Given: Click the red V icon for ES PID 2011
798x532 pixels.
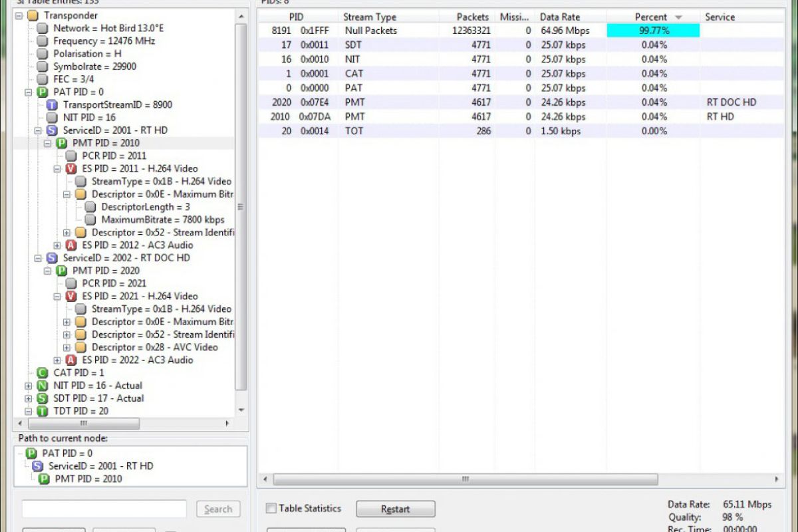Looking at the screenshot, I should pyautogui.click(x=71, y=169).
